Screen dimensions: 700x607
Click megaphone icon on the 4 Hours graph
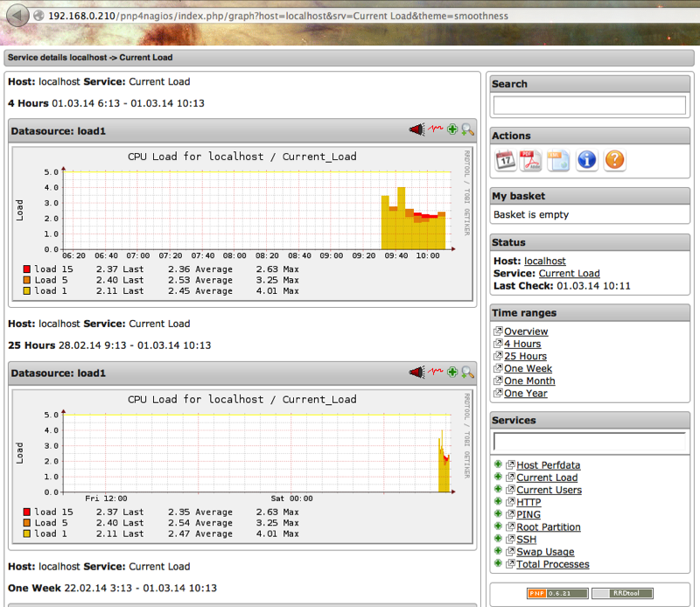coord(417,129)
